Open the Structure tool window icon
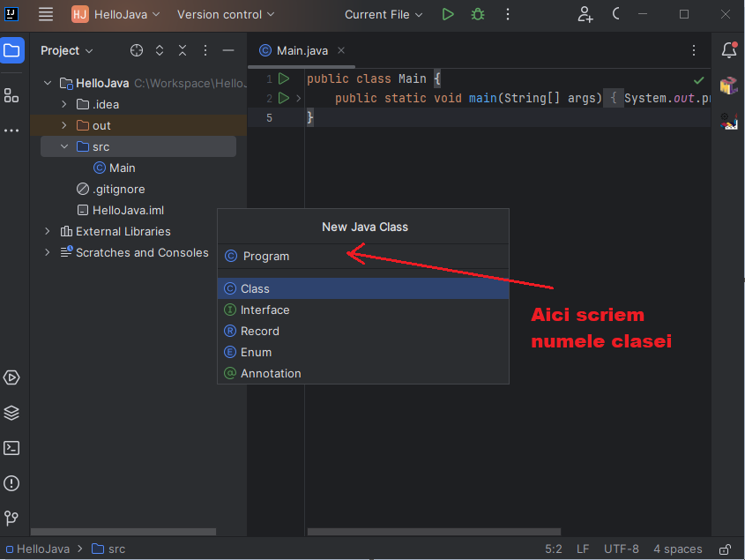Screen dimensions: 745x560 point(11,95)
